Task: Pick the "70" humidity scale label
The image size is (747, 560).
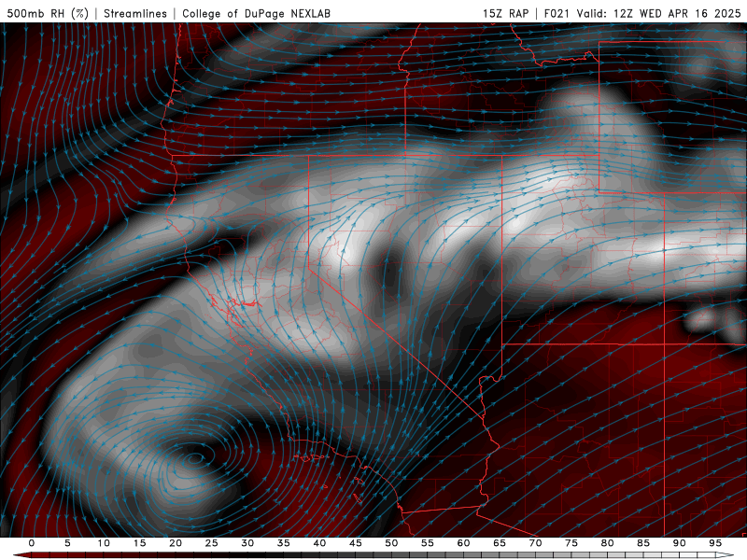Action: pos(535,543)
